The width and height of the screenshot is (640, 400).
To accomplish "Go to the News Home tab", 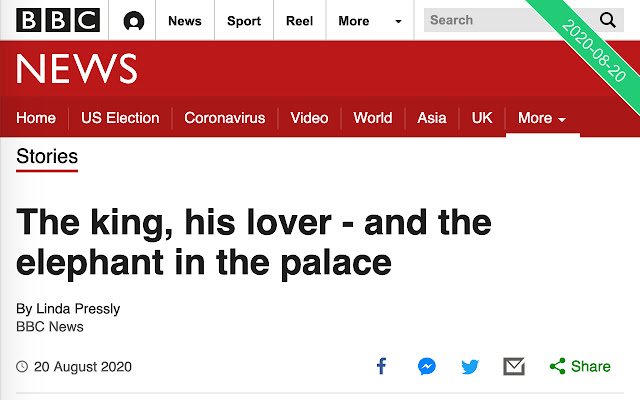I will click(x=36, y=118).
